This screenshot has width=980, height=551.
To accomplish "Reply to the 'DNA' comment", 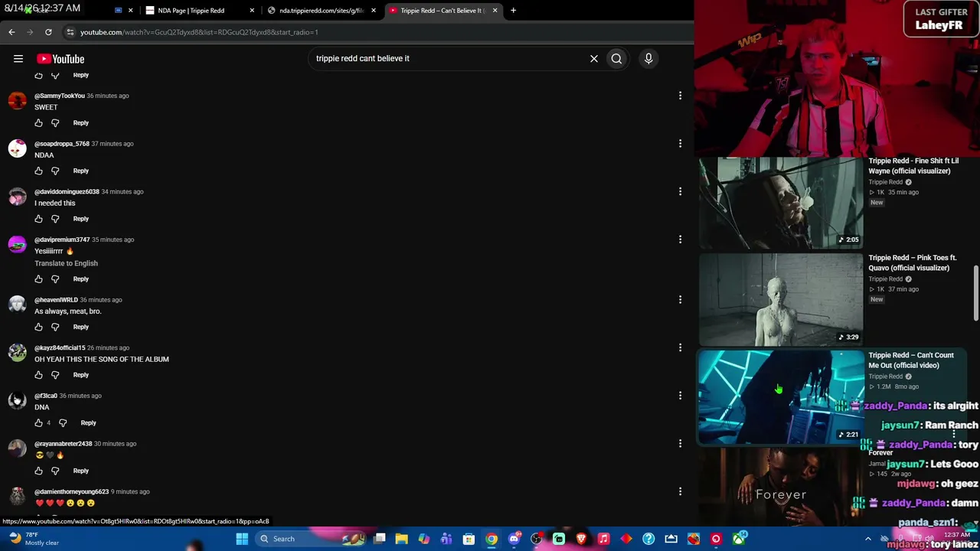I will pyautogui.click(x=88, y=422).
